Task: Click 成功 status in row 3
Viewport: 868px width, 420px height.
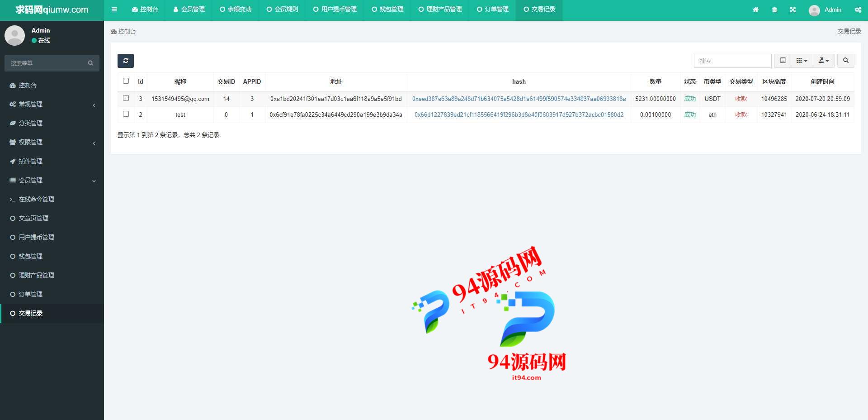Action: coord(690,99)
